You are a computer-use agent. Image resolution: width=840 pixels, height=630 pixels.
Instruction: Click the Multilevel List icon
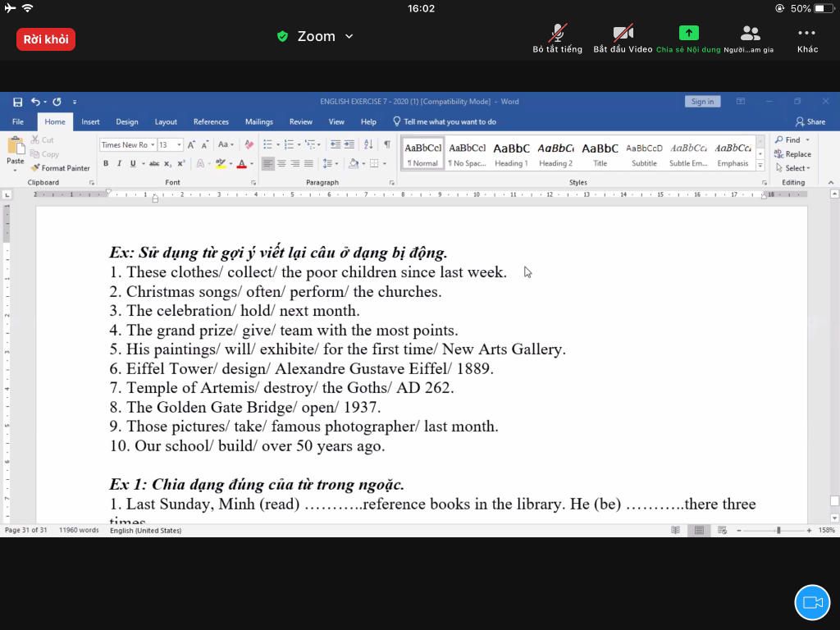click(310, 144)
